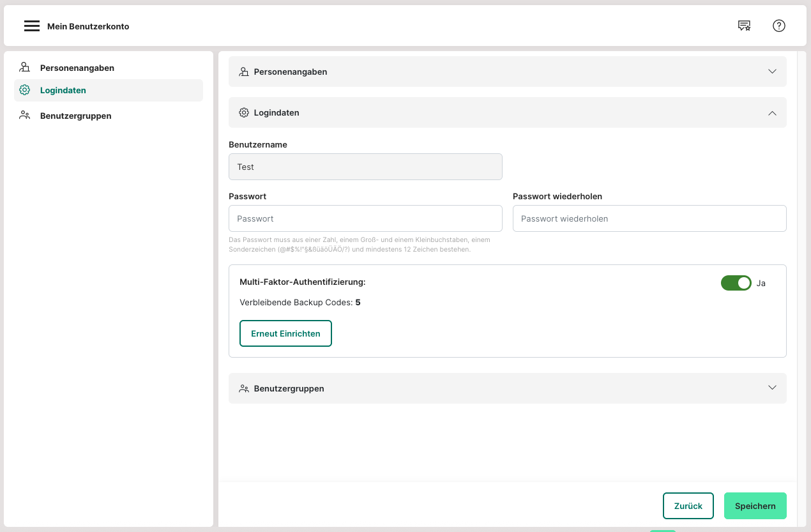811x532 pixels.
Task: Click the group icon in Benutzergruppen section header
Action: (243, 388)
